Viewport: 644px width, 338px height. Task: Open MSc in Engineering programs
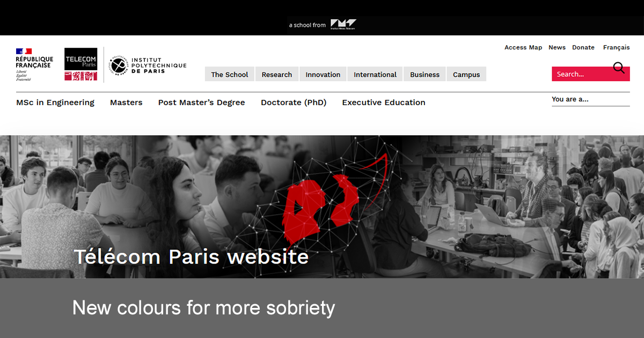coord(55,102)
